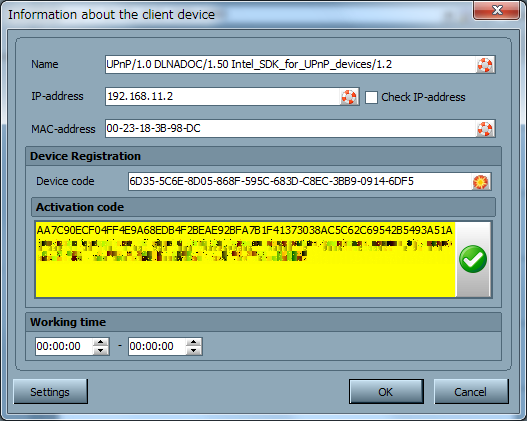
Task: Click the orange burst icon next to Device code
Action: [481, 182]
